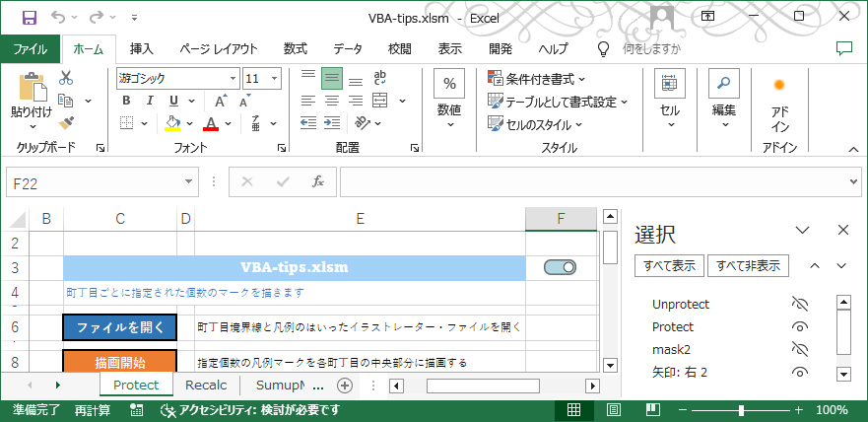Viewport: 868px width, 422px height.
Task: Apply bold formatting to cell
Action: (x=126, y=101)
